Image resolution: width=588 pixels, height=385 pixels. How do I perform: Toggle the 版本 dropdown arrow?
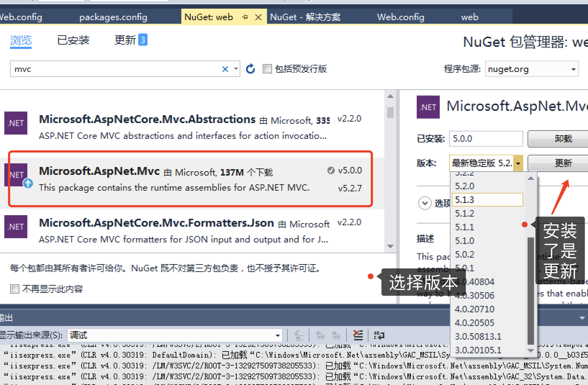tap(518, 163)
